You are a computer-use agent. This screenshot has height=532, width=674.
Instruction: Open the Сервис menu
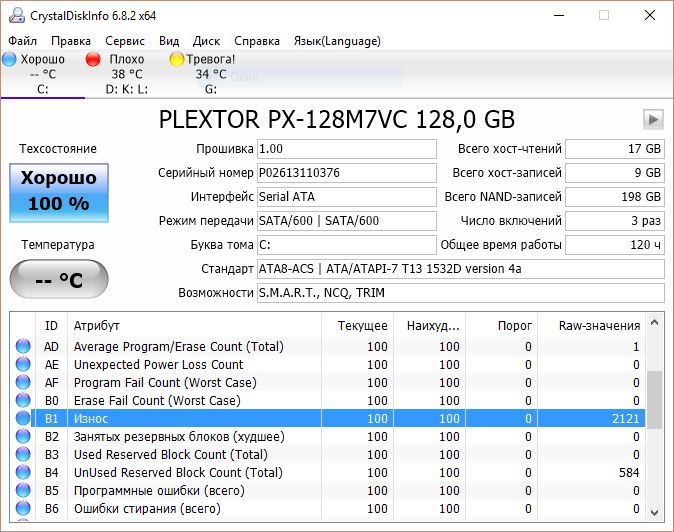[x=125, y=41]
